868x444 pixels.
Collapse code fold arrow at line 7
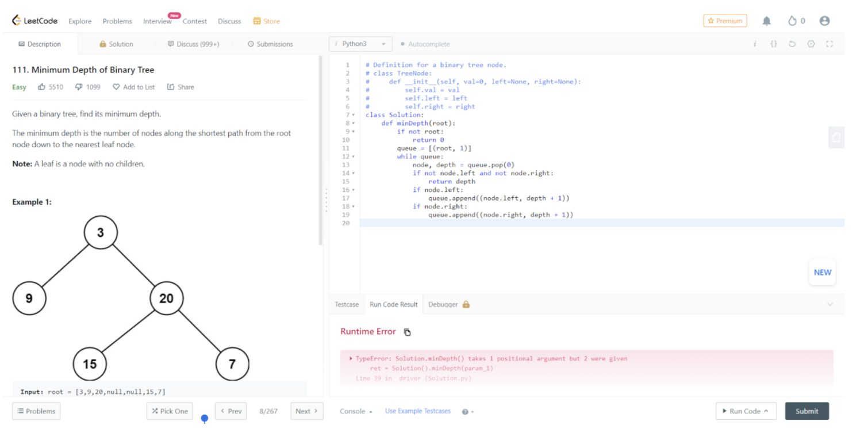(354, 115)
